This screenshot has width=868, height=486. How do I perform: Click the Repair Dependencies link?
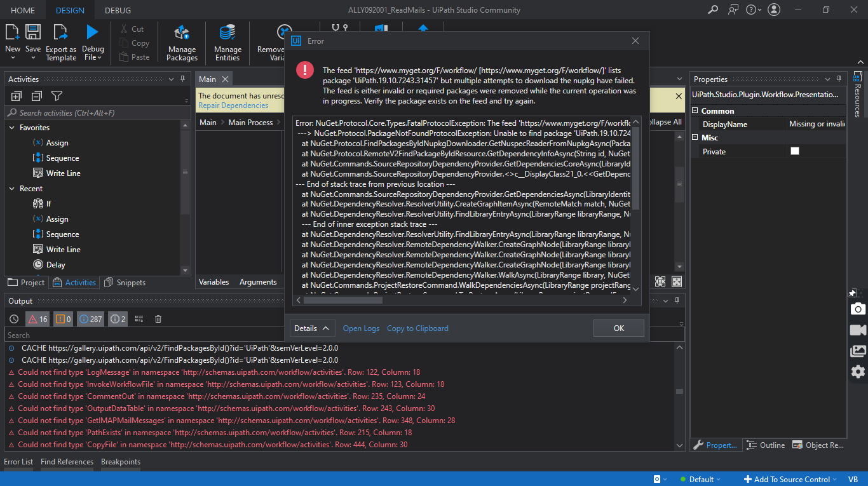click(233, 105)
